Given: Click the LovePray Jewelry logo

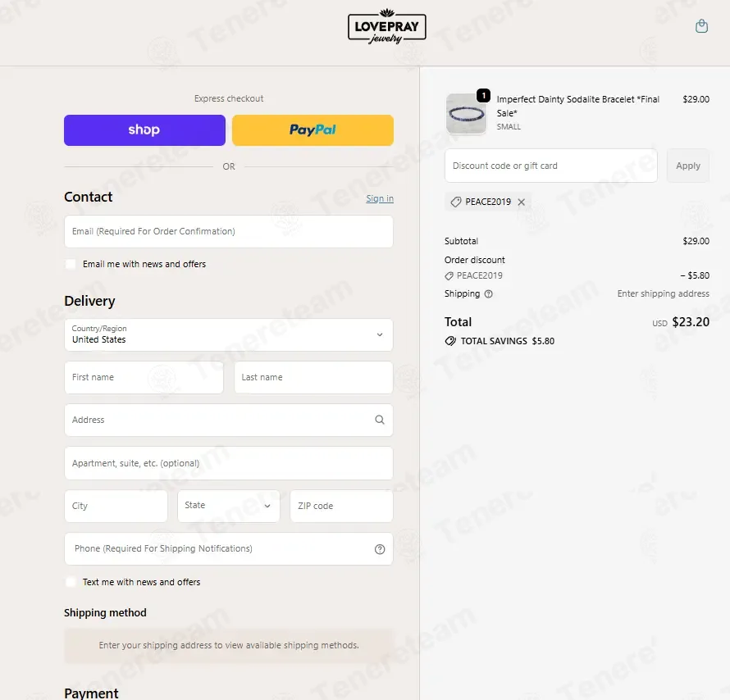Looking at the screenshot, I should pos(387,27).
